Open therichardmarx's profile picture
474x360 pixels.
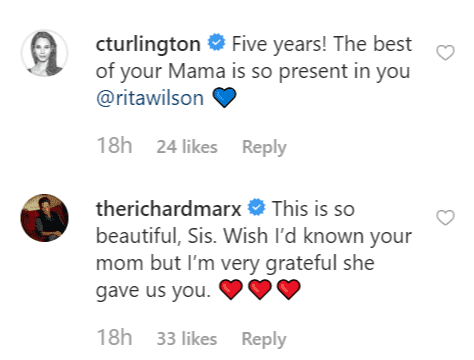(x=45, y=218)
